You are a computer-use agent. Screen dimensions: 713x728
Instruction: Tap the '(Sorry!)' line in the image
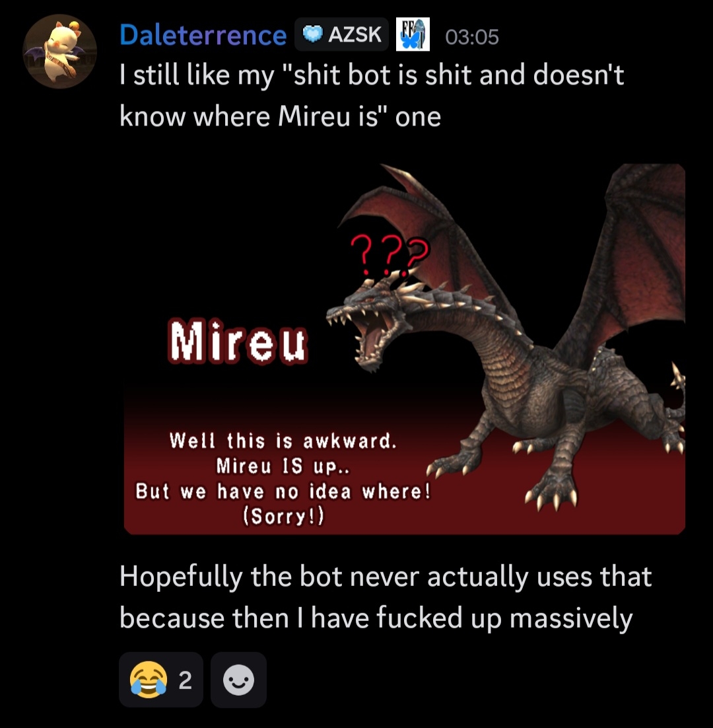pos(283,515)
